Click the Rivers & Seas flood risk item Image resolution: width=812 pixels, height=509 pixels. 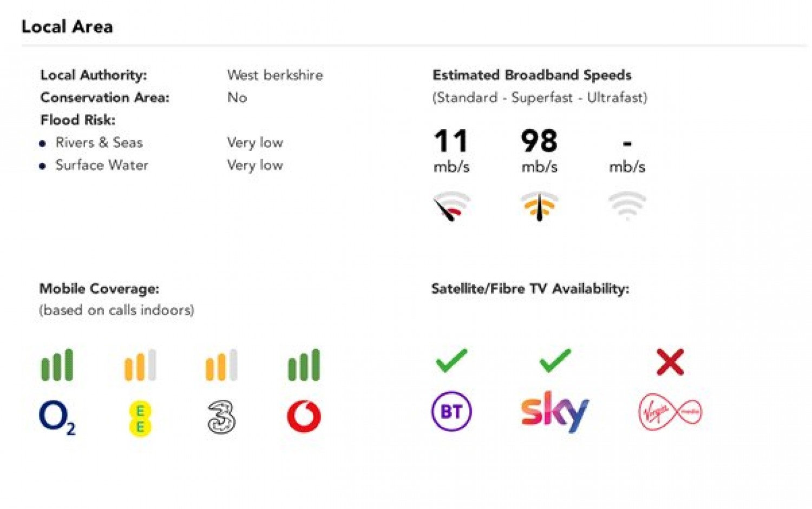click(99, 143)
